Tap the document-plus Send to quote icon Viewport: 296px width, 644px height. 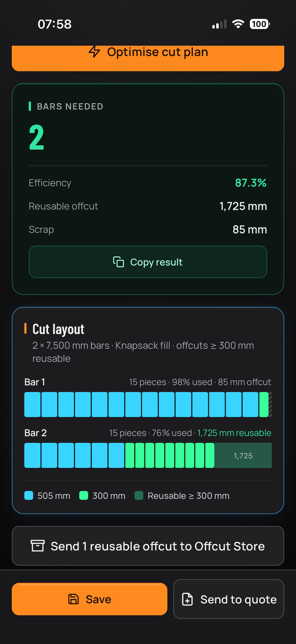coord(187,599)
